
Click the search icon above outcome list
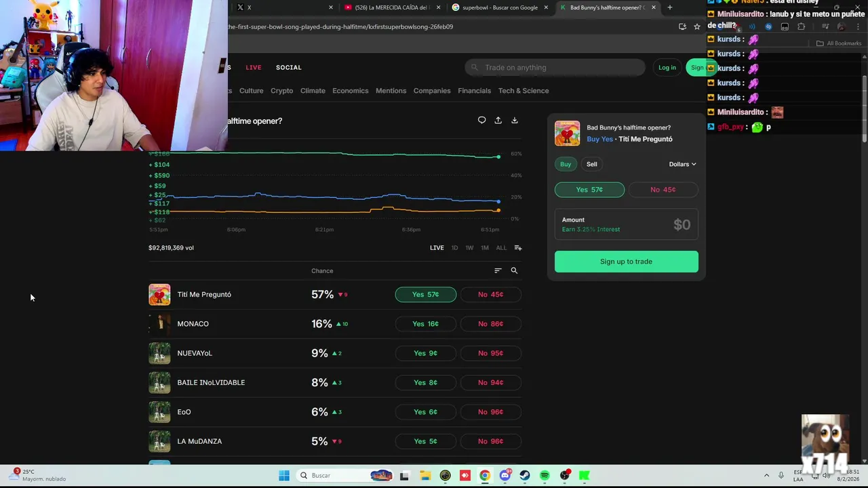click(x=514, y=270)
